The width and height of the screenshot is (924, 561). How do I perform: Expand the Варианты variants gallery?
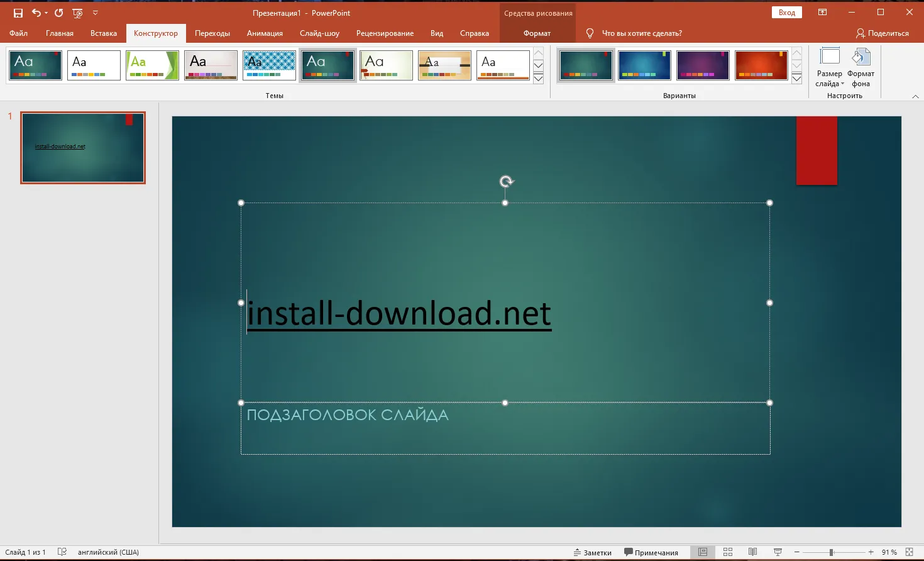click(796, 79)
